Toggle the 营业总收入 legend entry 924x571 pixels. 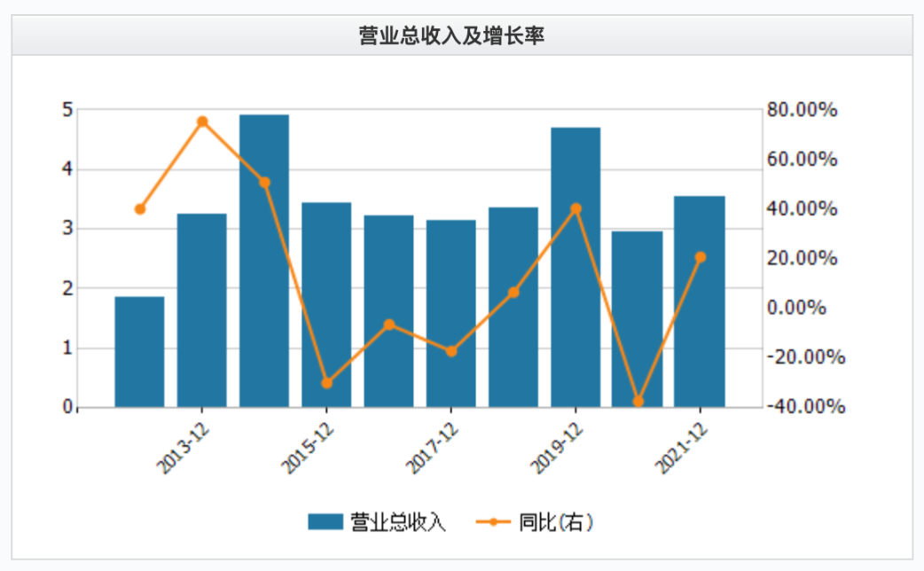tap(377, 522)
